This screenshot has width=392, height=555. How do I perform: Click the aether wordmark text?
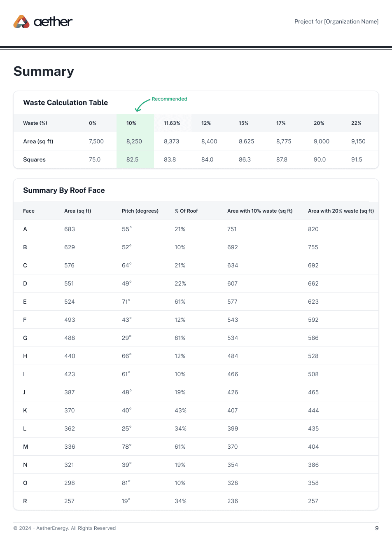click(x=53, y=21)
